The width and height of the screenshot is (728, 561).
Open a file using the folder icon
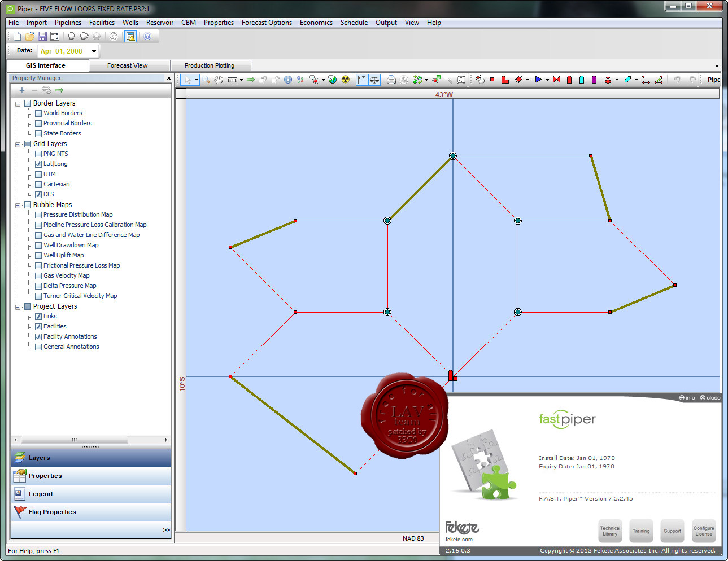pos(30,36)
